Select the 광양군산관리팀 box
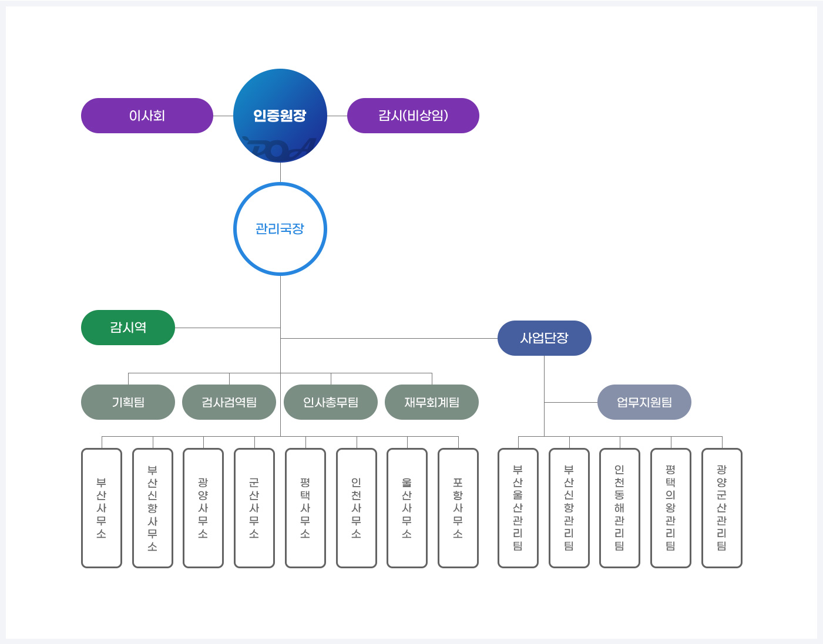This screenshot has width=823, height=644. point(722,508)
